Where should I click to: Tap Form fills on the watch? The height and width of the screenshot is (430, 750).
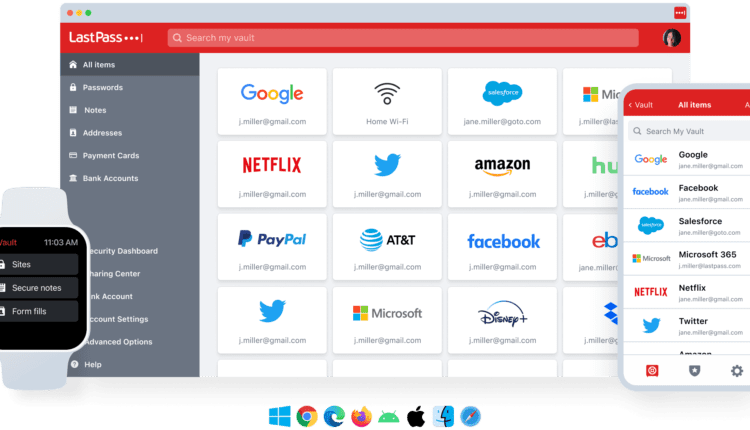[38, 311]
